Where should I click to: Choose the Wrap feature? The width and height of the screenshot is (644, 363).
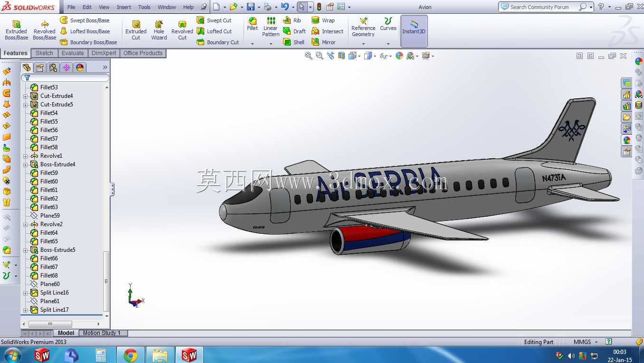click(323, 20)
